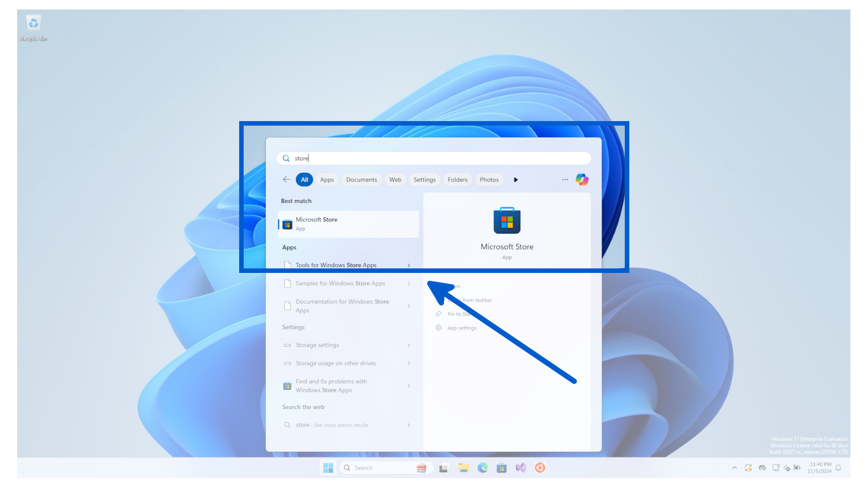868x488 pixels.
Task: Open the three-dot options menu
Action: click(565, 179)
